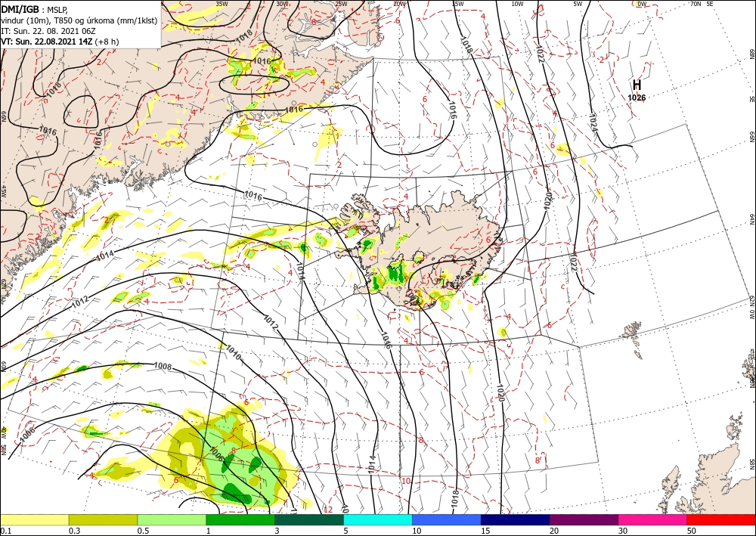Click the '1008' isobar label
756x536 pixels.
tap(163, 367)
